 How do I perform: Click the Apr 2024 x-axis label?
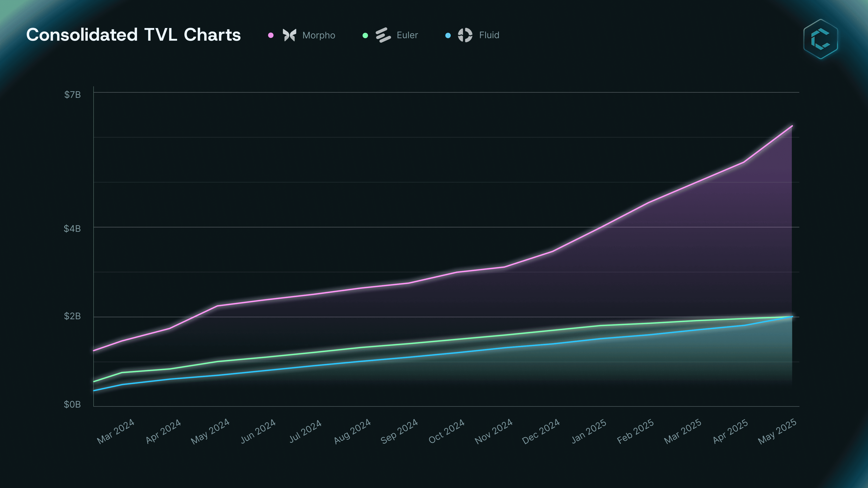click(x=163, y=432)
